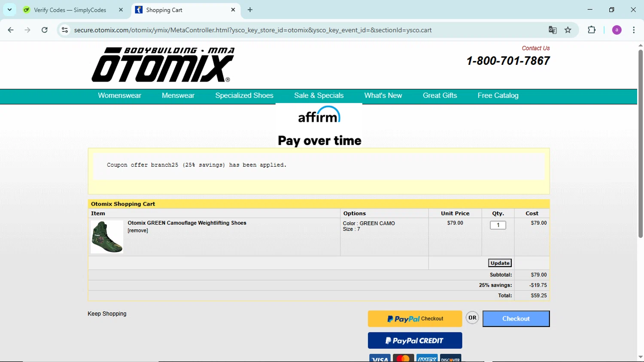
Task: Expand the tab search dropdown arrow
Action: [x=9, y=10]
